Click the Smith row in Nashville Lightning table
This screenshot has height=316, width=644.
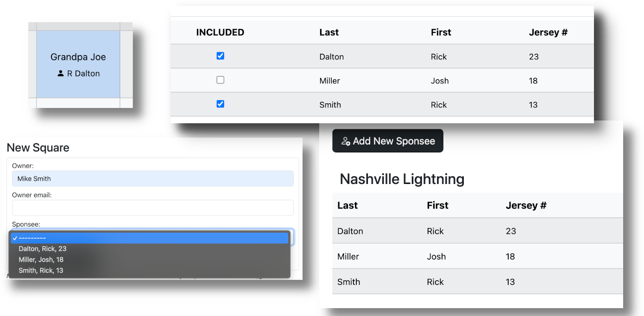[x=477, y=282]
